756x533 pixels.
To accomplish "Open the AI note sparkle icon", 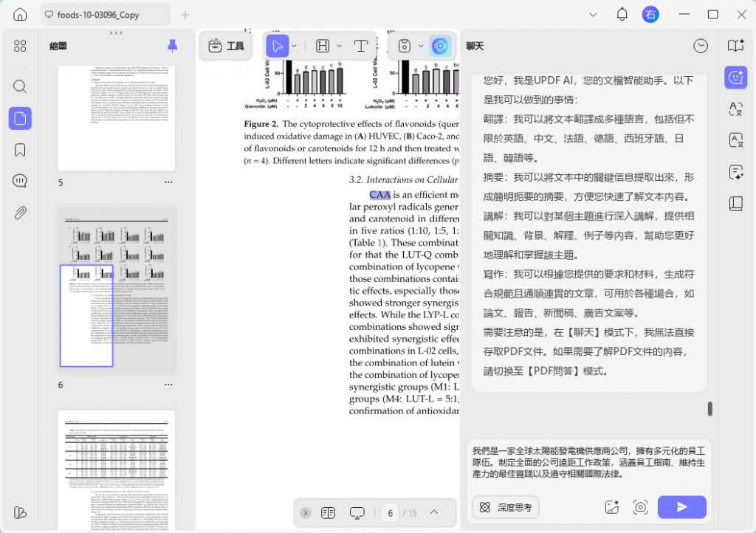I will click(x=736, y=172).
